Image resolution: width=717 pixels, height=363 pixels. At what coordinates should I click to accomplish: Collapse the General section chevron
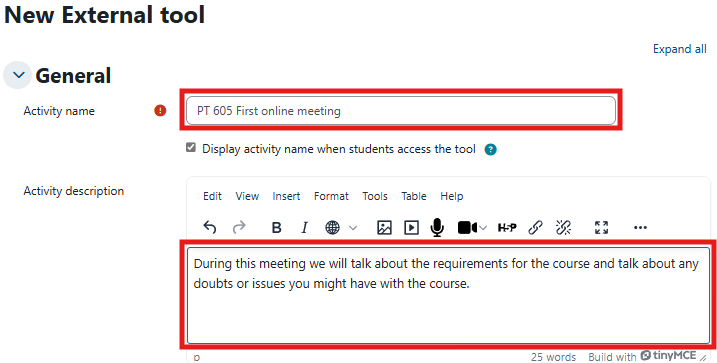(x=17, y=75)
